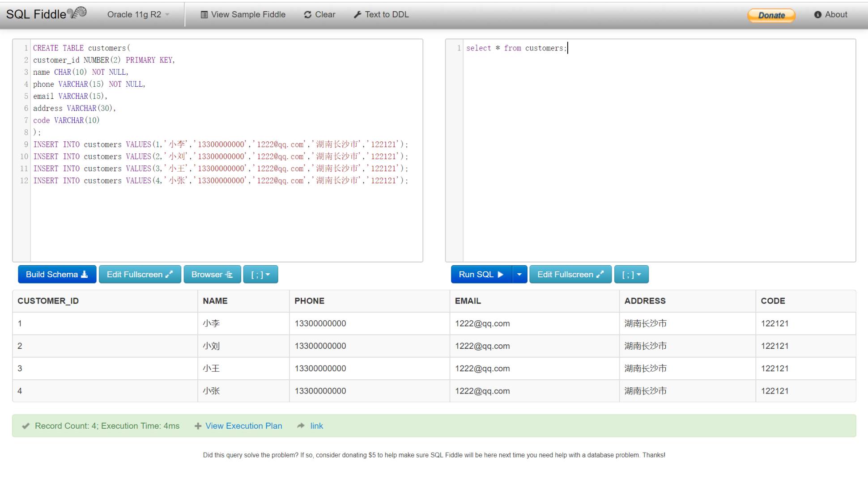The image size is (868, 483).
Task: Expand the query panel terminator dropdown
Action: 631,274
